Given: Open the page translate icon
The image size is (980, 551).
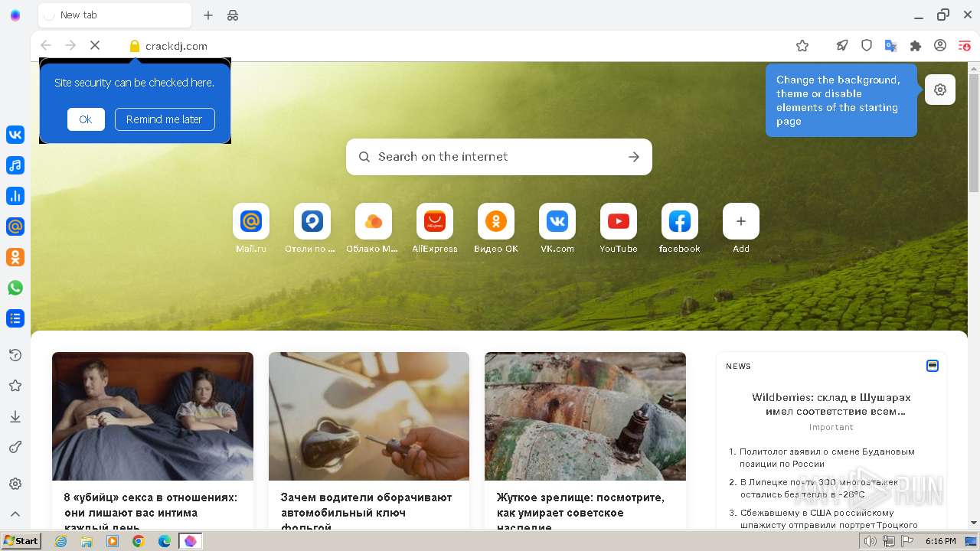Looking at the screenshot, I should point(891,46).
